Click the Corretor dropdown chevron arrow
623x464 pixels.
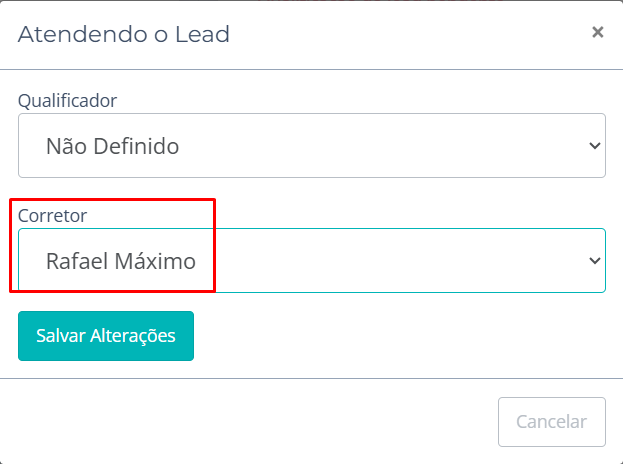[594, 261]
